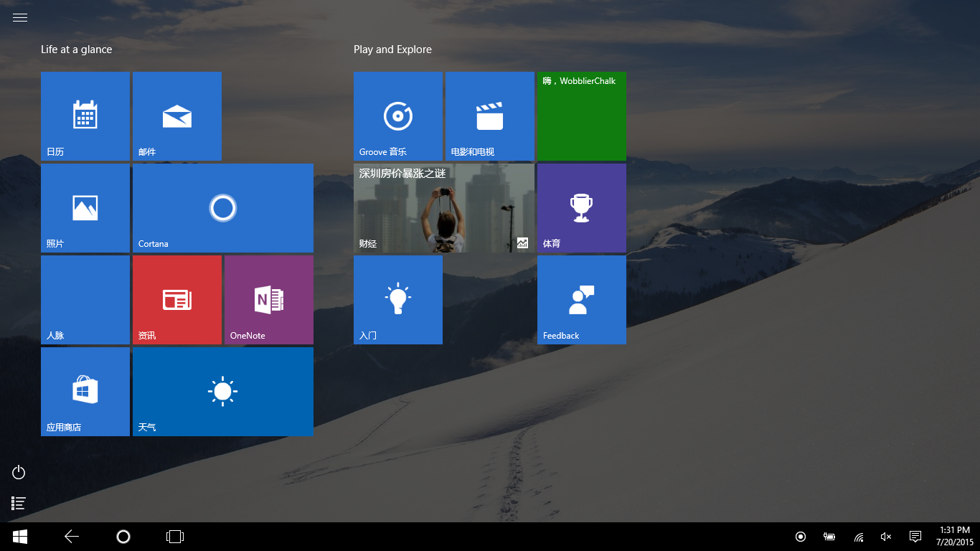This screenshot has height=551, width=980.
Task: Click the WobblierChalk greeting tile
Action: click(581, 116)
